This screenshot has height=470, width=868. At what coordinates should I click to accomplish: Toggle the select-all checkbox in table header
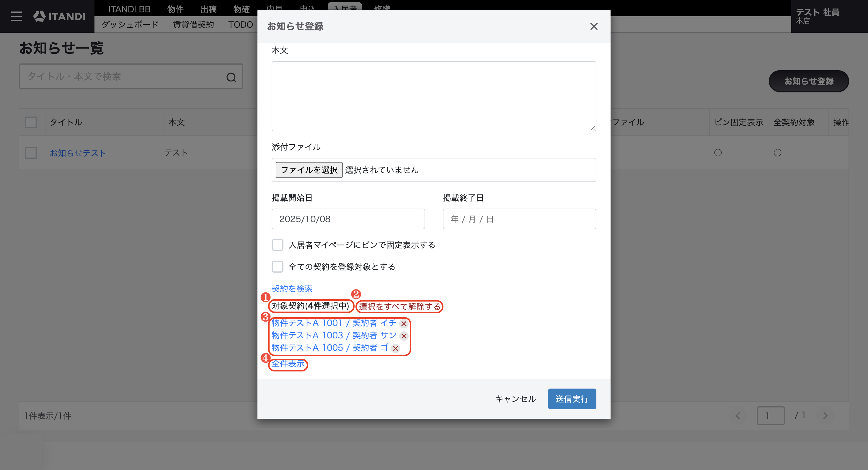31,122
